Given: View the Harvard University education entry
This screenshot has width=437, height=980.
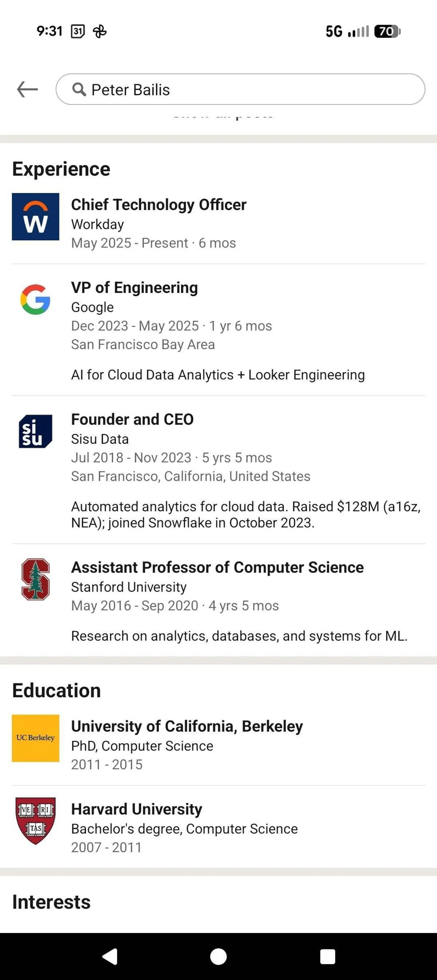Looking at the screenshot, I should [x=136, y=809].
